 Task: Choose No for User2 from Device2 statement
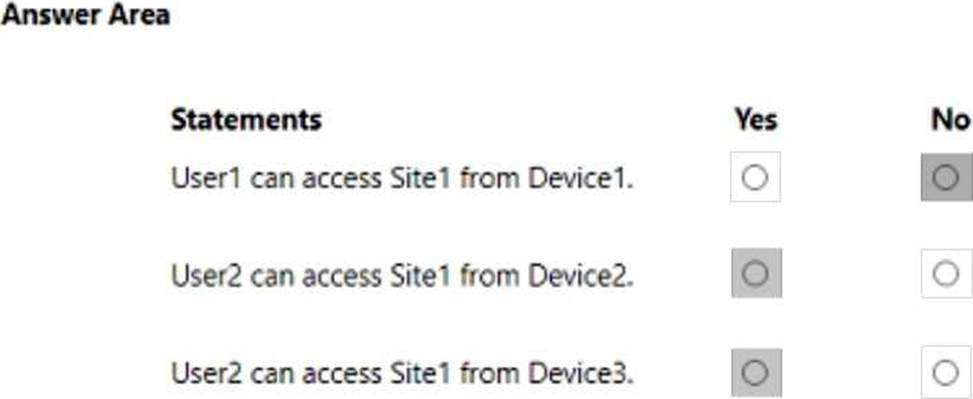(x=946, y=273)
